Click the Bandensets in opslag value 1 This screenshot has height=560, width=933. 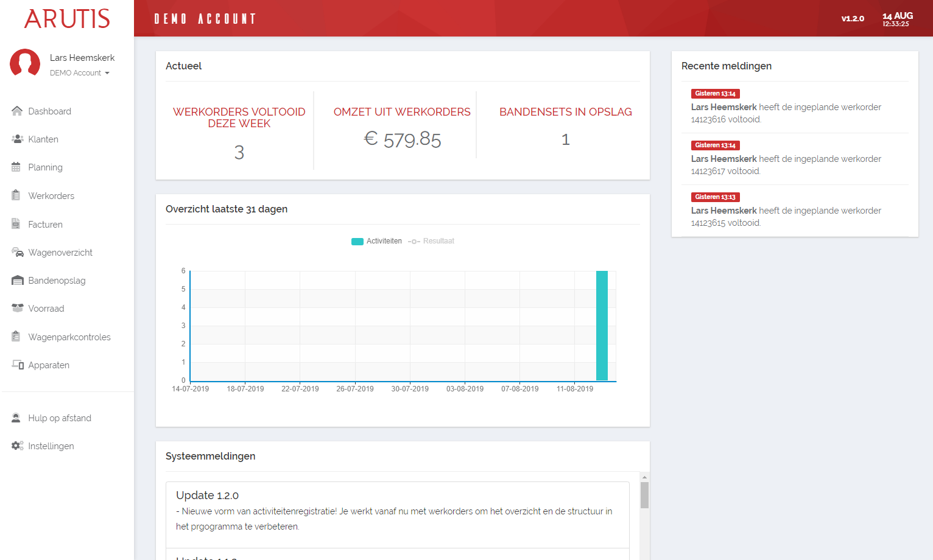[566, 139]
